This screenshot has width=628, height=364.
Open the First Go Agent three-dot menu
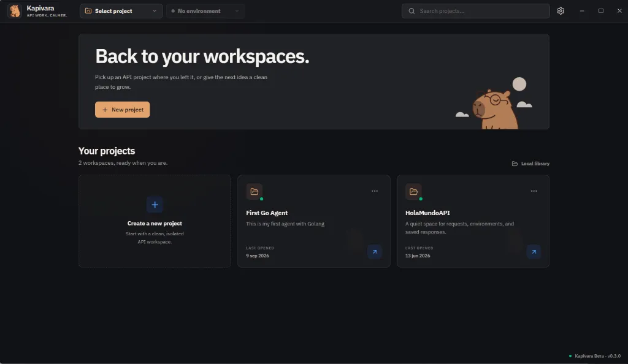[375, 191]
